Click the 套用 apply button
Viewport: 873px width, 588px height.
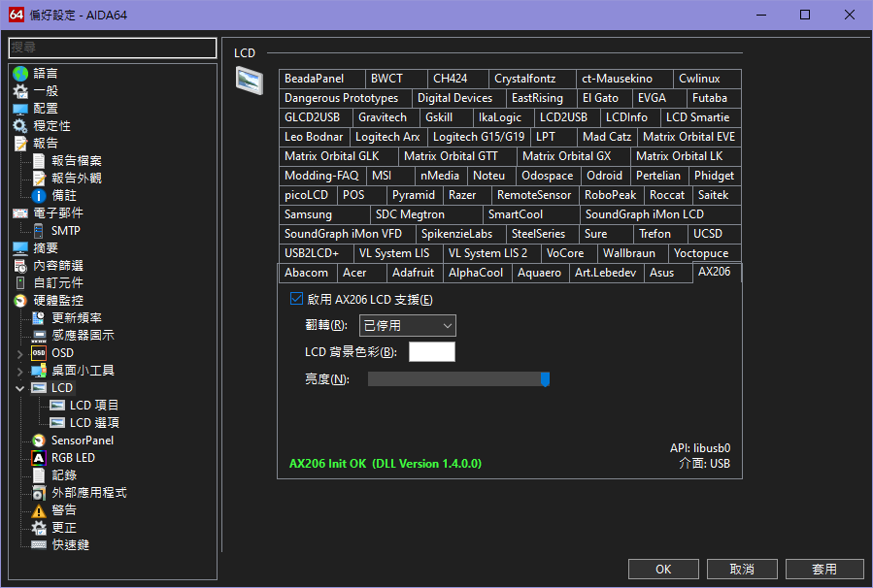tap(824, 570)
